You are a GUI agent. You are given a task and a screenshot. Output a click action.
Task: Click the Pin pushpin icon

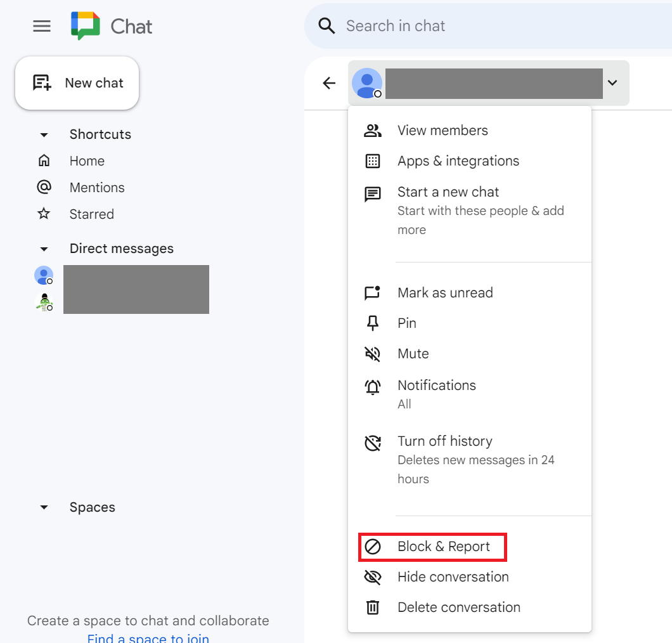click(x=372, y=323)
